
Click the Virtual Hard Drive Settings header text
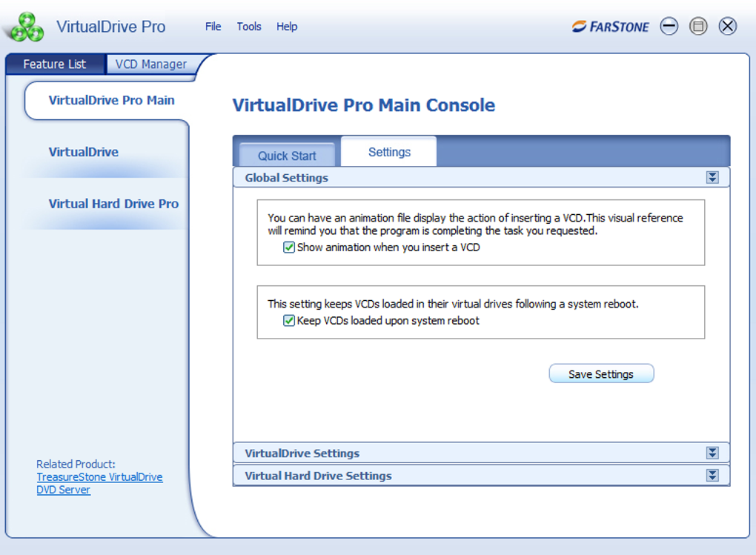coord(318,476)
